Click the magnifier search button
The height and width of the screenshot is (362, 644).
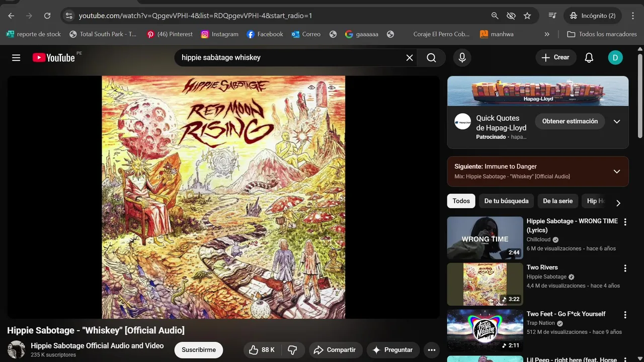pos(431,58)
